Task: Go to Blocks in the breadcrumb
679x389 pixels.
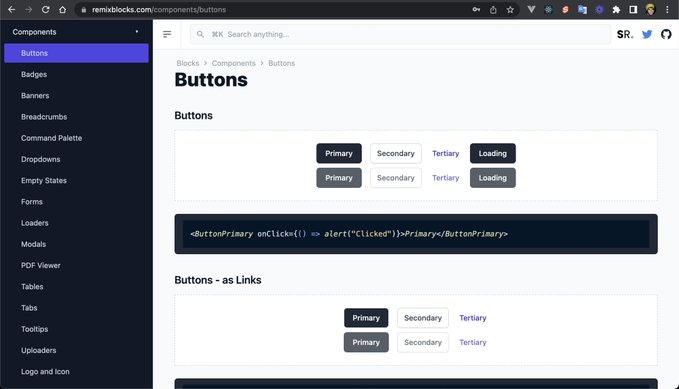Action: [x=188, y=63]
